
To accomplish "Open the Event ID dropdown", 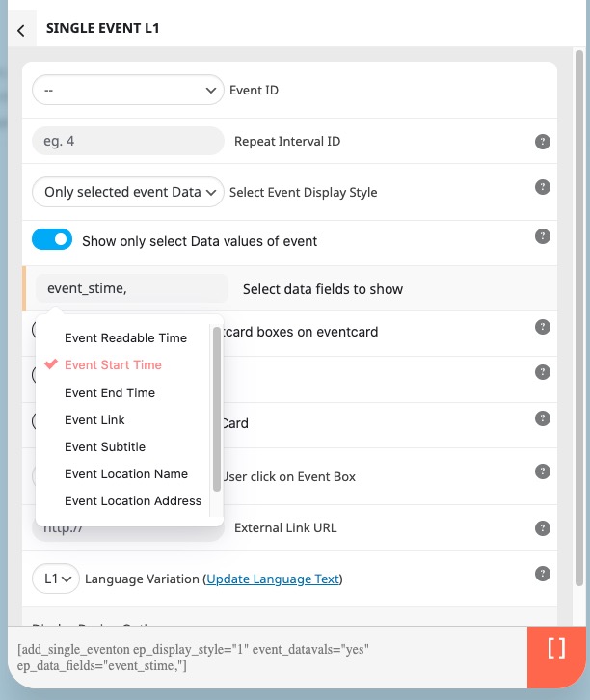I will click(x=127, y=91).
